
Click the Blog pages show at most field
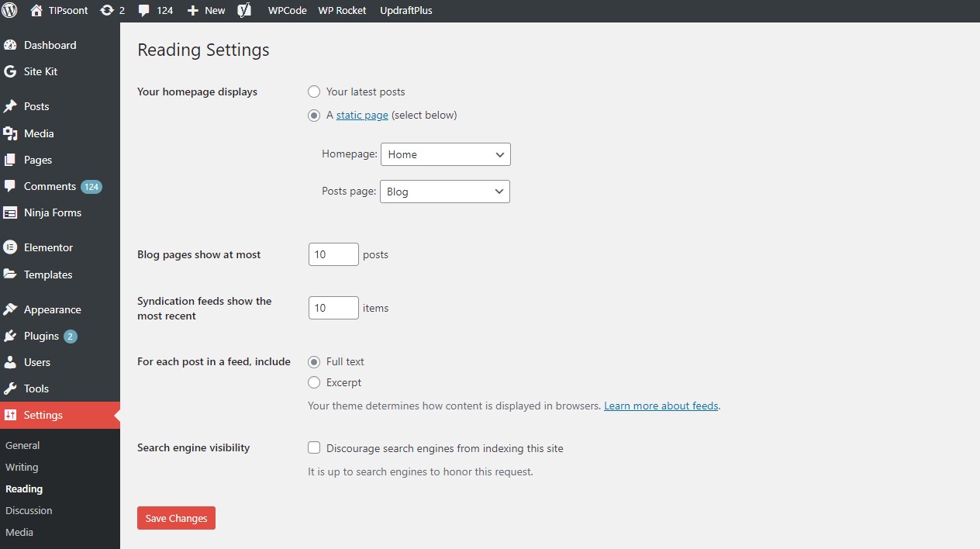pyautogui.click(x=333, y=254)
